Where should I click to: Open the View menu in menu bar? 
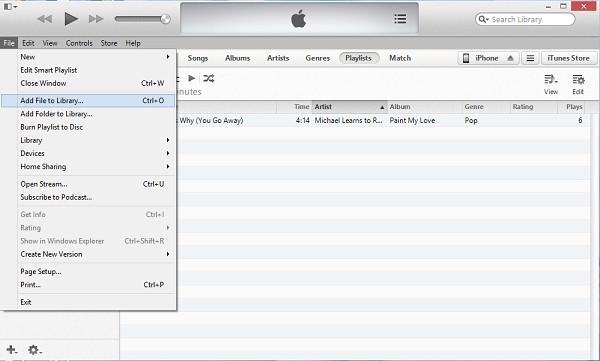click(50, 43)
